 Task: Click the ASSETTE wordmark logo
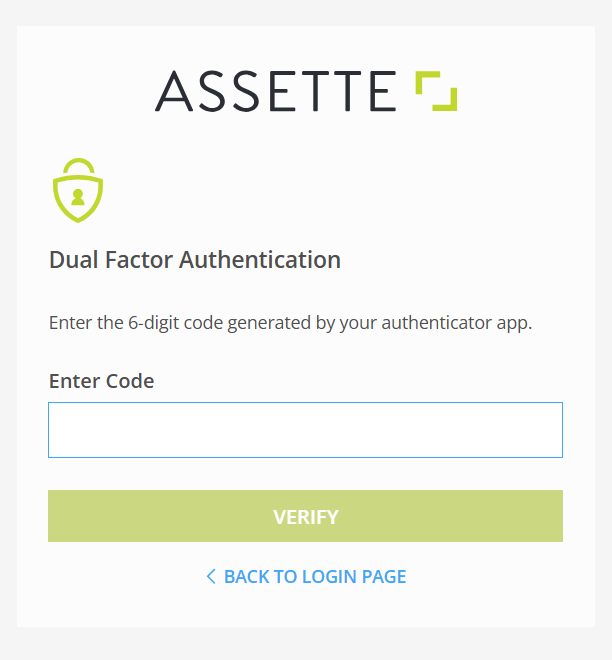[276, 91]
